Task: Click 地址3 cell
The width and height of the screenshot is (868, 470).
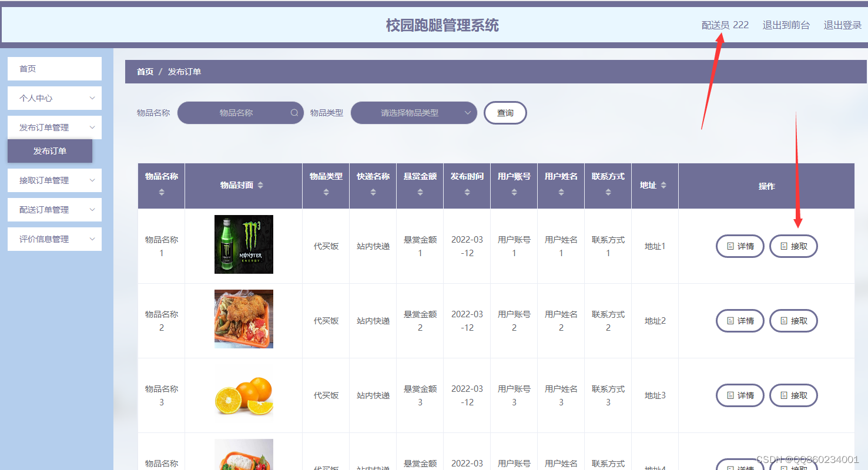Action: click(655, 395)
